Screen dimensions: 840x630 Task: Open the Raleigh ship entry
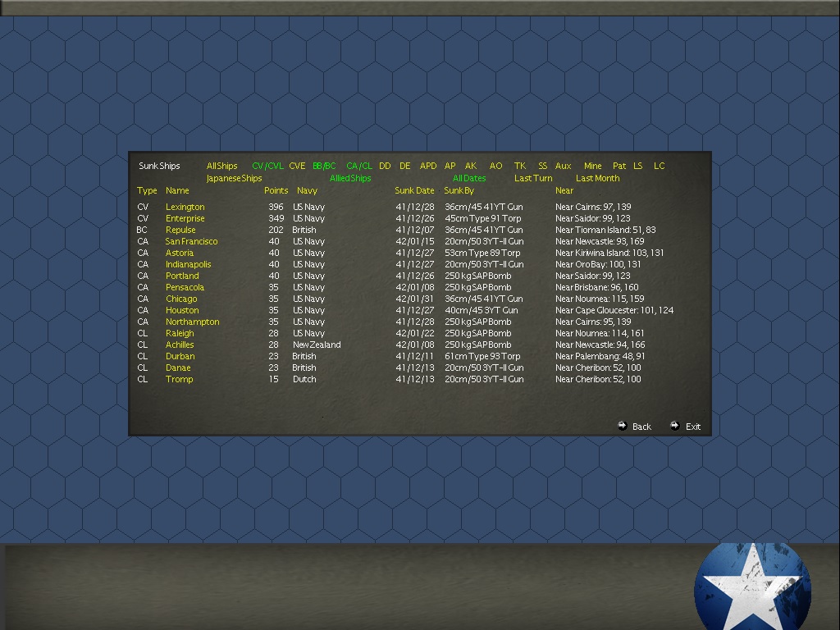pos(180,333)
